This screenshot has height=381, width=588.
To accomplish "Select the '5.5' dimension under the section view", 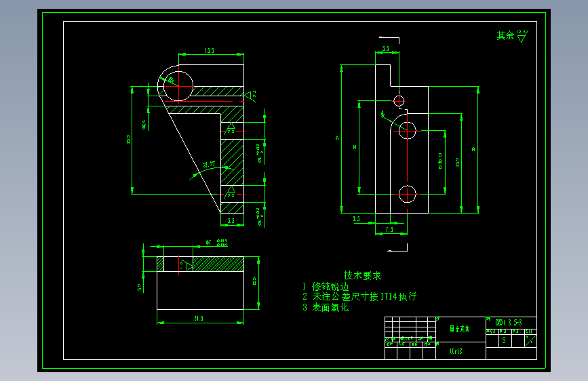I will [231, 221].
